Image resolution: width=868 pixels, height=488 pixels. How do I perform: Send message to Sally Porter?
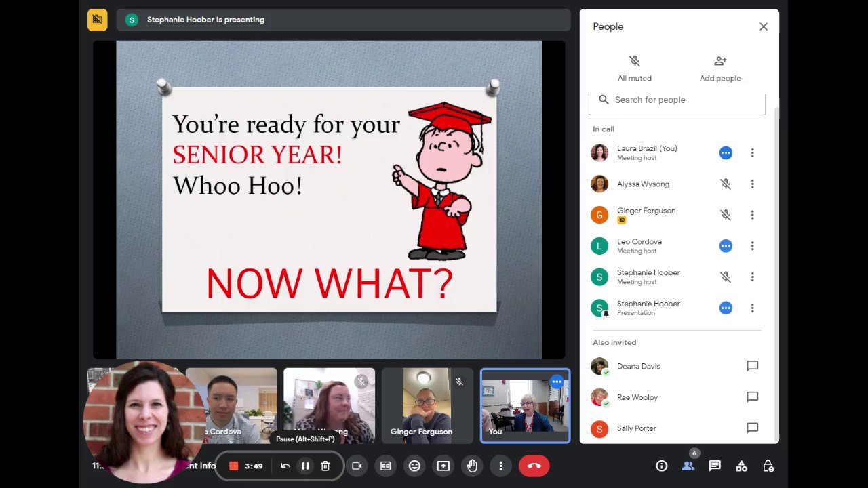click(x=752, y=428)
